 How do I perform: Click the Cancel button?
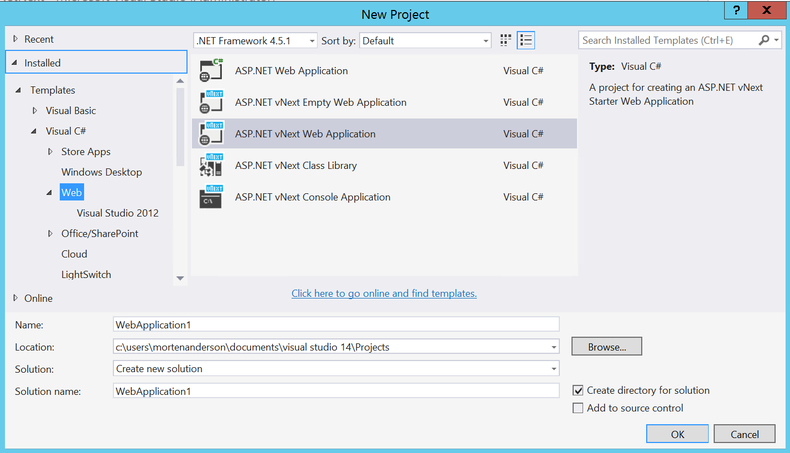(x=745, y=434)
